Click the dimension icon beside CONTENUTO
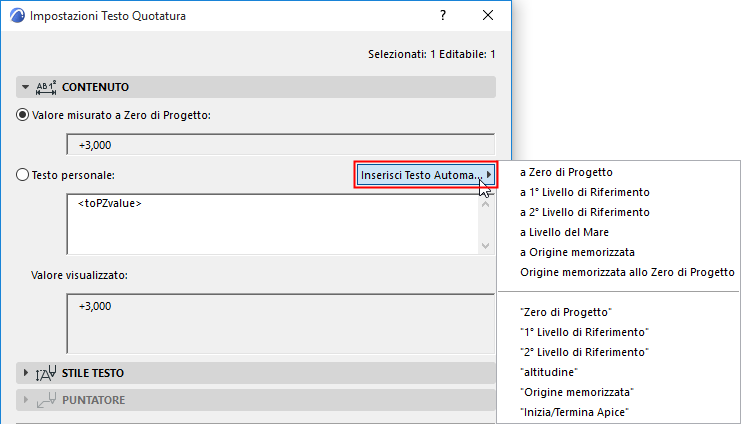741x424 pixels. 47,87
